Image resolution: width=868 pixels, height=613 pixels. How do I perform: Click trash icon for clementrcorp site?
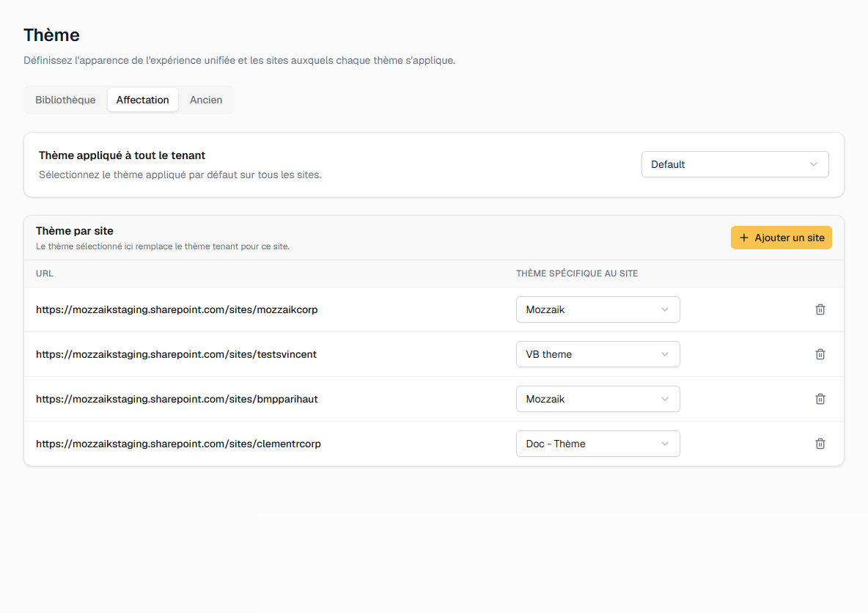coord(820,444)
